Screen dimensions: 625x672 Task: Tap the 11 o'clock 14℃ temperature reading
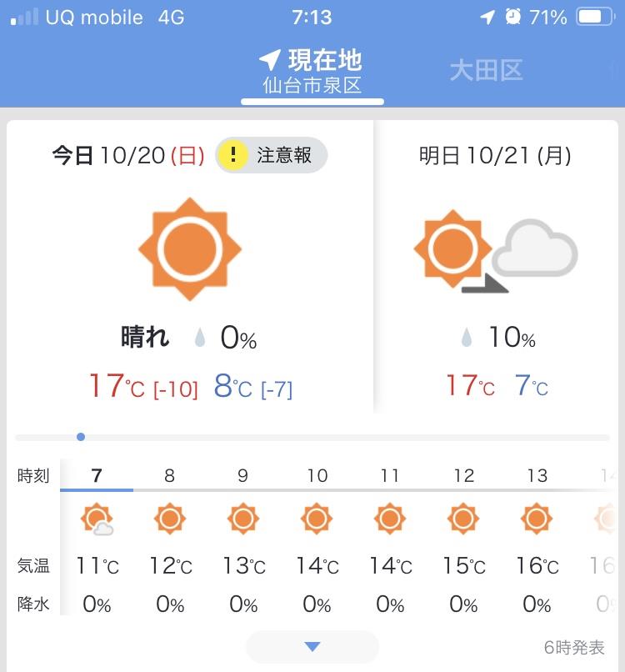(x=390, y=566)
